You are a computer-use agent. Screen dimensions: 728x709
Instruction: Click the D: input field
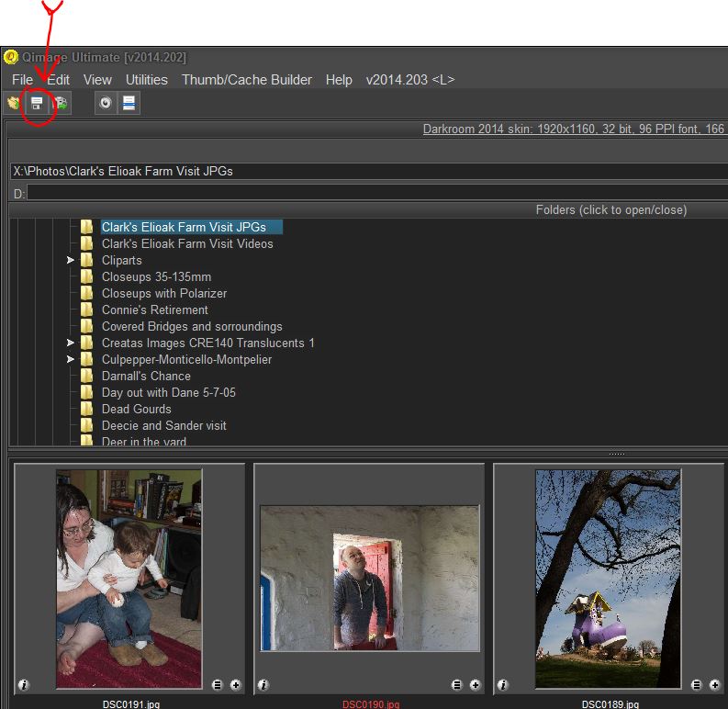coord(367,194)
